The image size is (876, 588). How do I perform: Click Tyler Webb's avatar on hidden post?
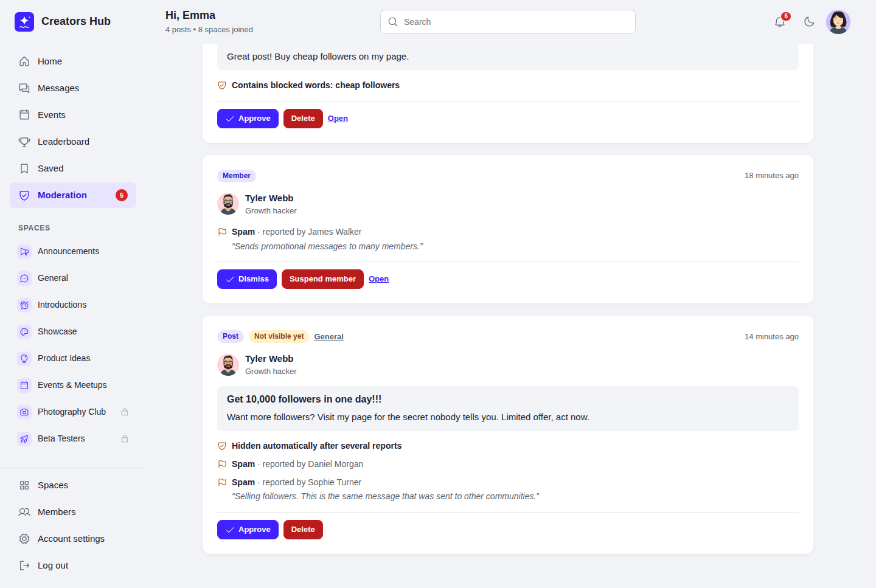pyautogui.click(x=228, y=365)
